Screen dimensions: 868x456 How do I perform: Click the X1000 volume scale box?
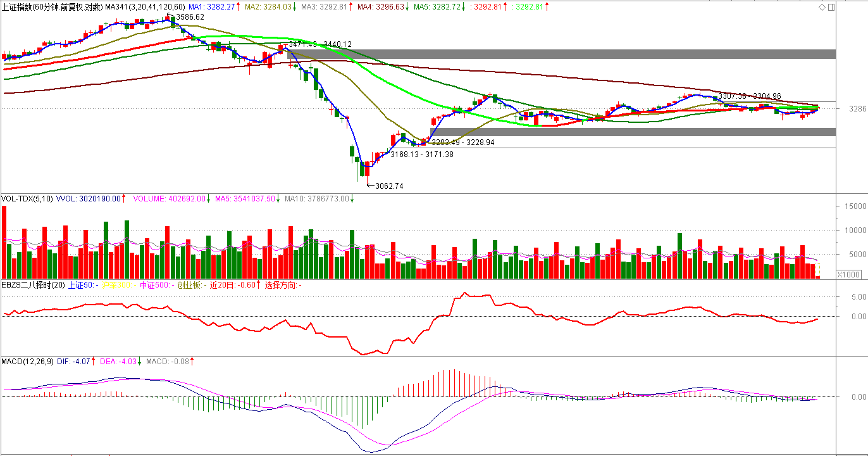848,274
